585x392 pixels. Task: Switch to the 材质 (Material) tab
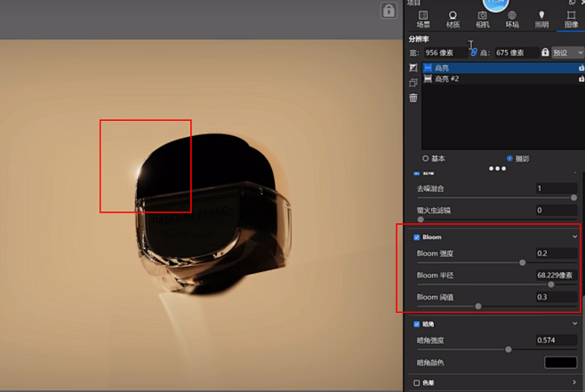click(453, 19)
